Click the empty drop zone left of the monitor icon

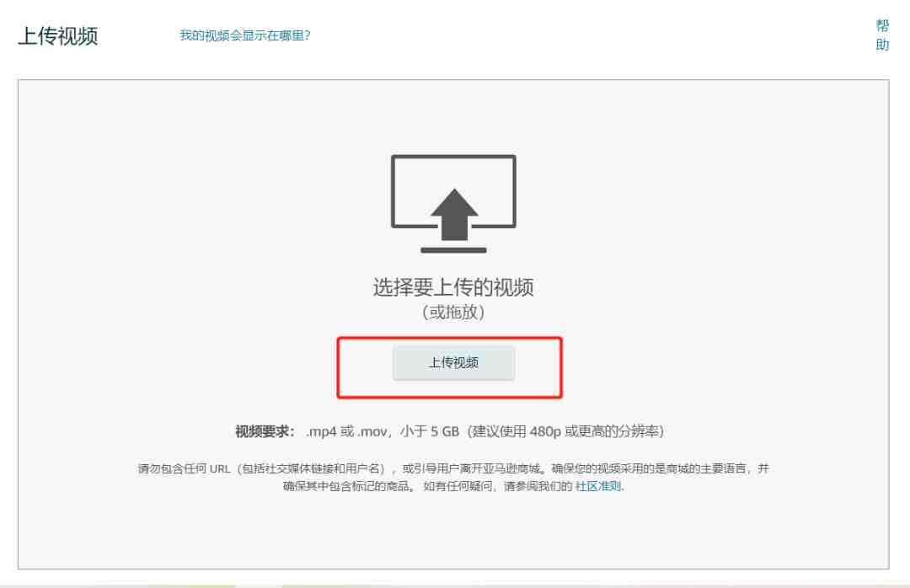pos(203,203)
